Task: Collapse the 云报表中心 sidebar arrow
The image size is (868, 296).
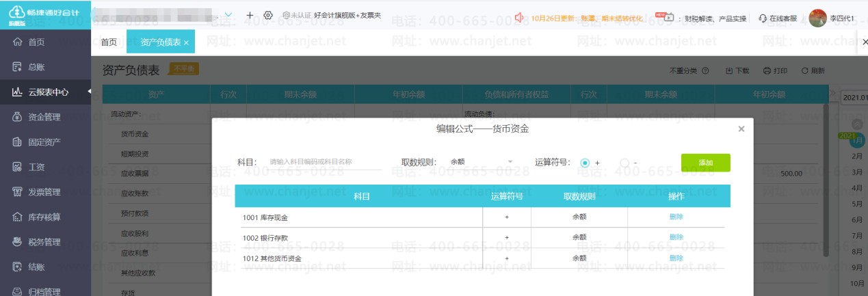Action: point(88,92)
